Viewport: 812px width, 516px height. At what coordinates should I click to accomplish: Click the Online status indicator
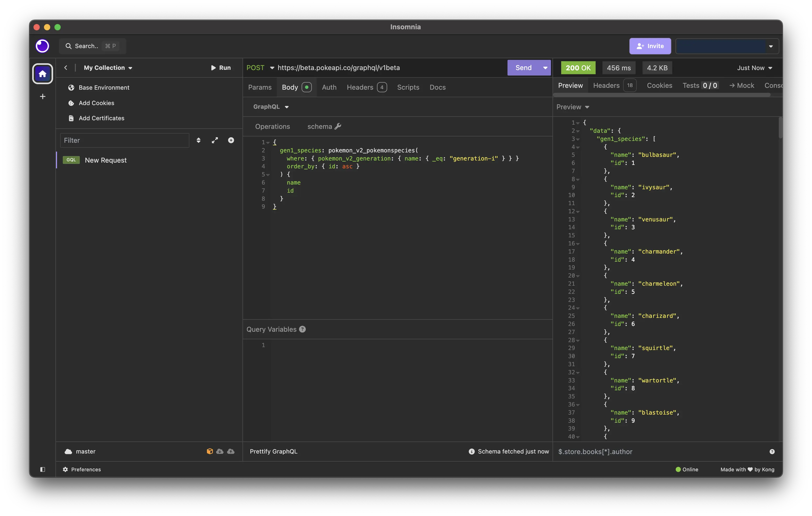click(687, 469)
